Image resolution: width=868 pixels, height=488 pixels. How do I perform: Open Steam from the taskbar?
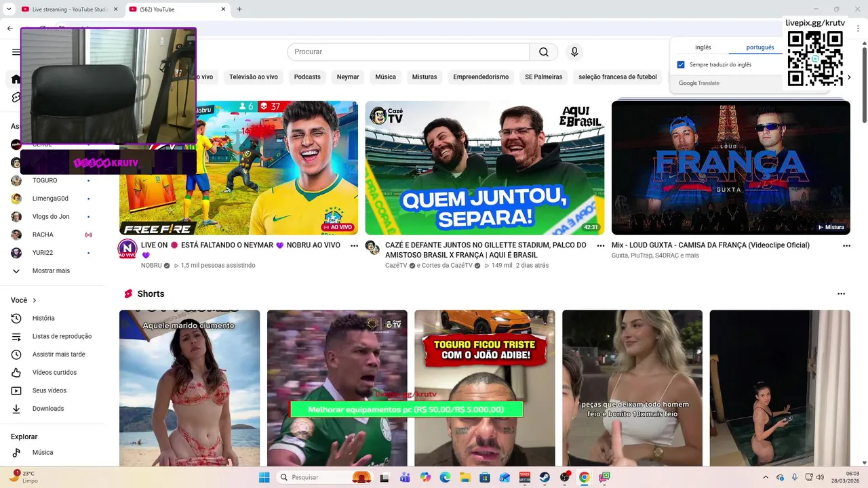545,477
